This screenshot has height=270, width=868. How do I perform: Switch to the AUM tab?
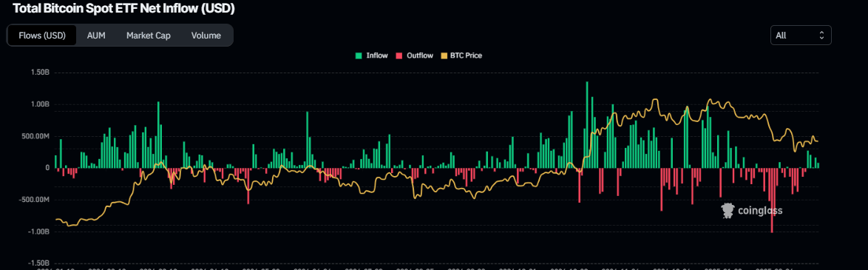click(96, 36)
